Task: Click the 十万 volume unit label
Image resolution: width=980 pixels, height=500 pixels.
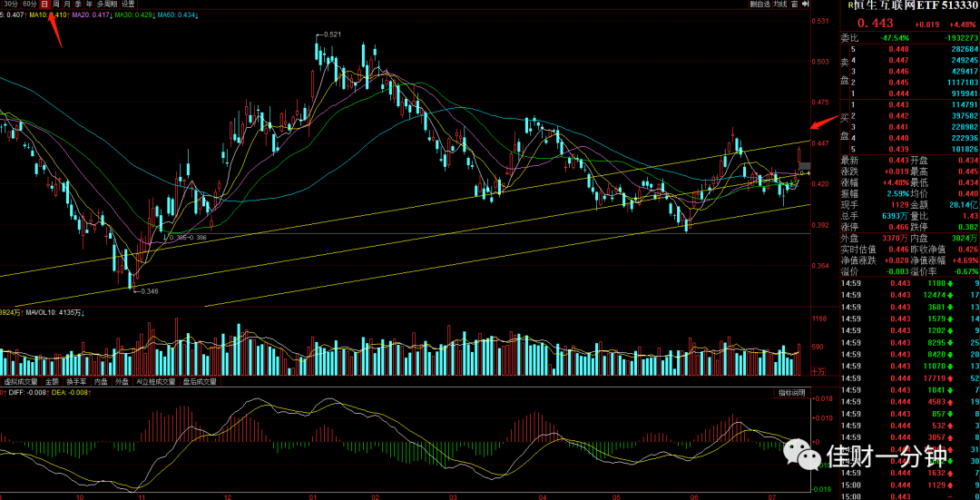Action: [x=818, y=371]
